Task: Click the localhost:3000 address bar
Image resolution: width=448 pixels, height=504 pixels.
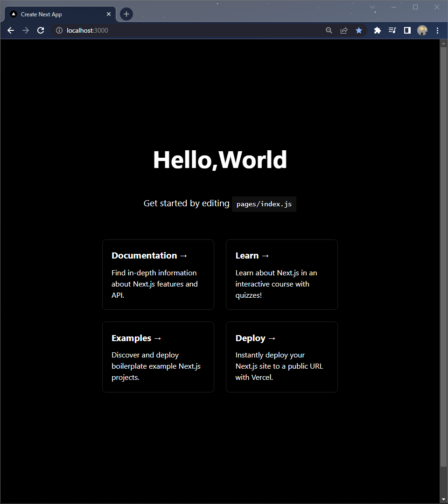Action: (x=187, y=30)
